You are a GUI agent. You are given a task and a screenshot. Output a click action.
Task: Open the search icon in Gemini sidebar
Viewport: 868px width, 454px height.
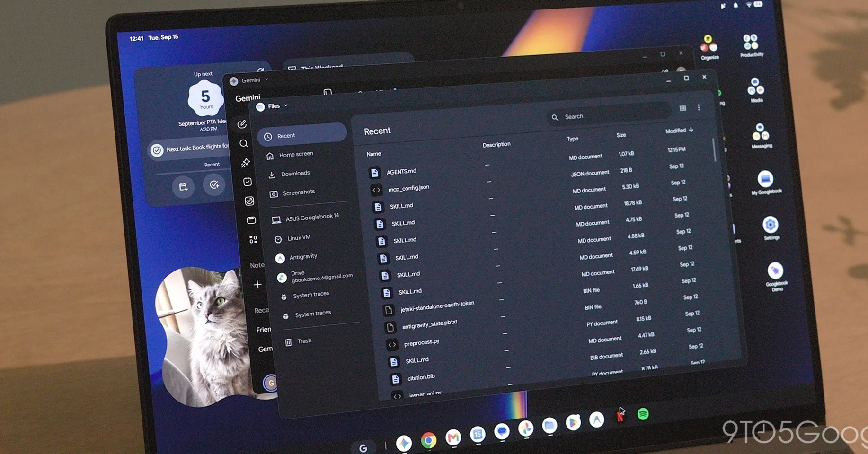[244, 143]
